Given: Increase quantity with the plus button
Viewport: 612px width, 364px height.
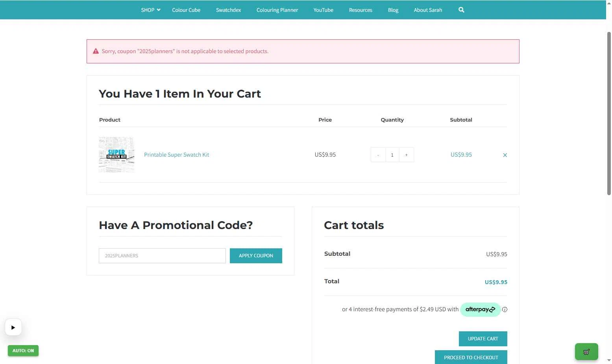Looking at the screenshot, I should [407, 155].
